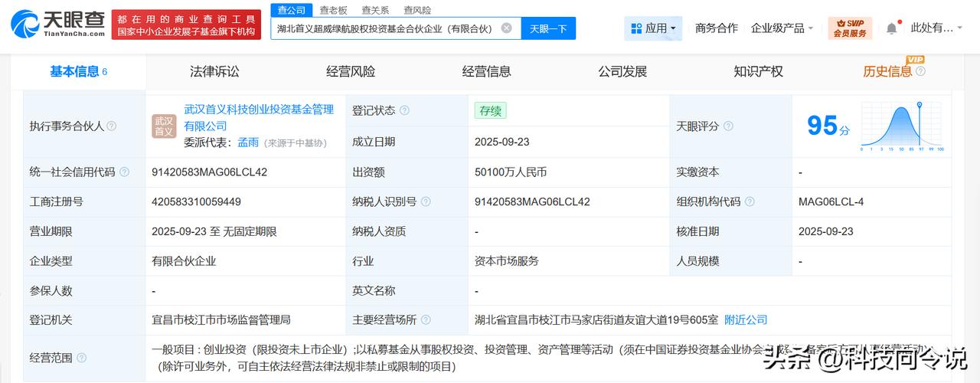Click help icon next to 登记状态
Image resolution: width=980 pixels, height=383 pixels.
pos(404,111)
